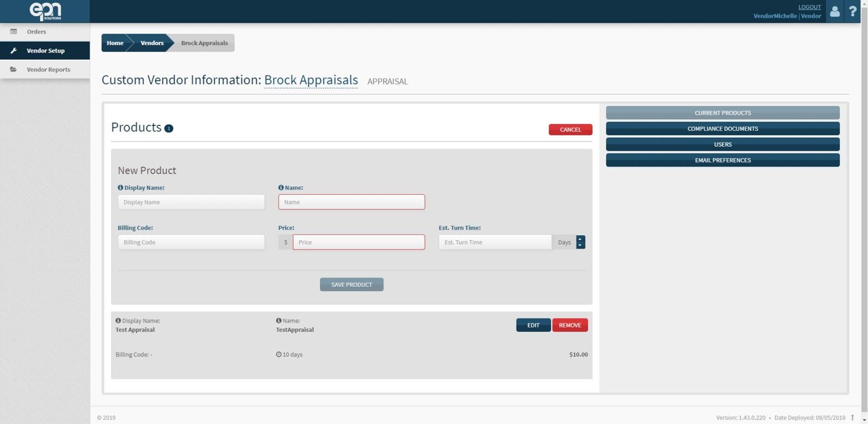Click the $10.00 price text
The image size is (868, 424).
(x=578, y=355)
